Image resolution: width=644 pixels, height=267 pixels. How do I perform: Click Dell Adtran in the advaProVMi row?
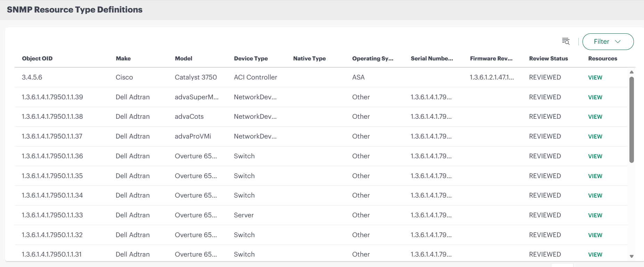(132, 136)
